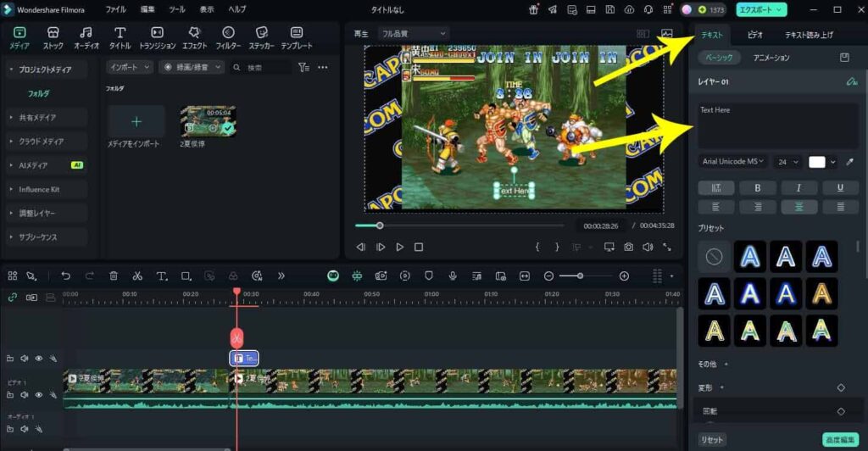Take a snapshot with the camera icon
Image resolution: width=868 pixels, height=451 pixels.
click(628, 247)
